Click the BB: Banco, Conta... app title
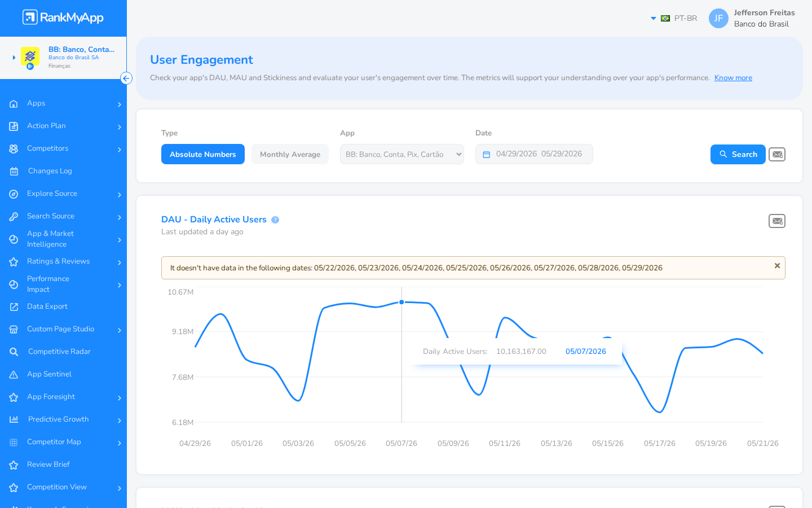Image resolution: width=812 pixels, height=508 pixels. [81, 49]
